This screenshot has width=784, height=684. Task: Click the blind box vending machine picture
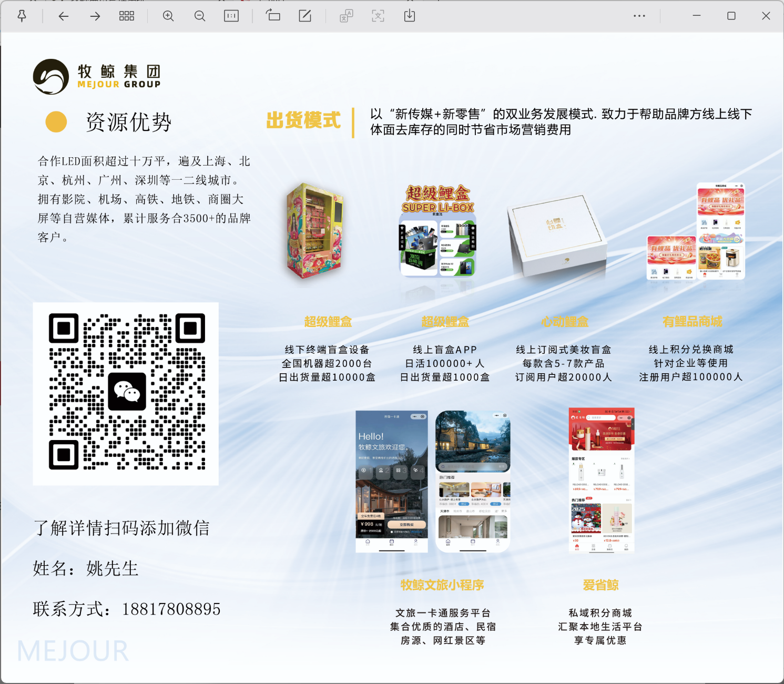[x=315, y=230]
